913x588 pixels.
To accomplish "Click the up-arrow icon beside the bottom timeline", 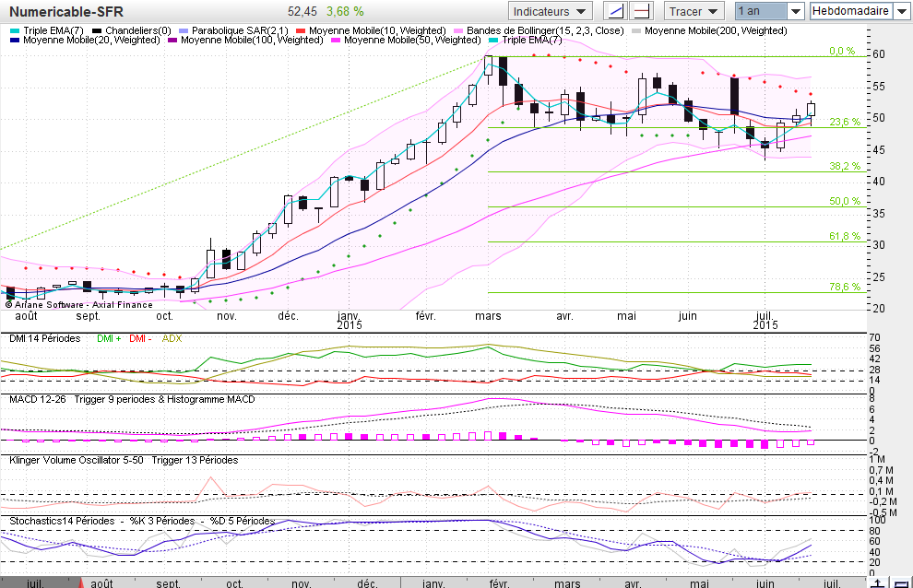I will pos(877,582).
